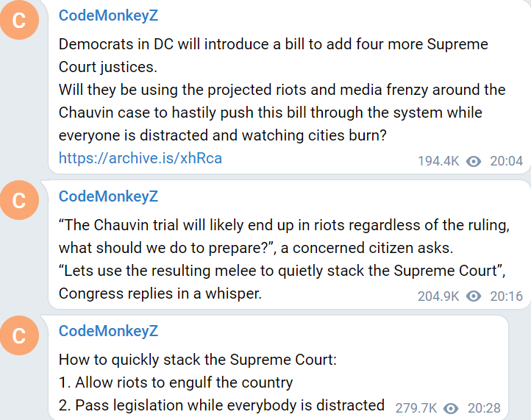Click the message text about four more justices
Viewport: 531px width, 420px height.
[x=273, y=44]
